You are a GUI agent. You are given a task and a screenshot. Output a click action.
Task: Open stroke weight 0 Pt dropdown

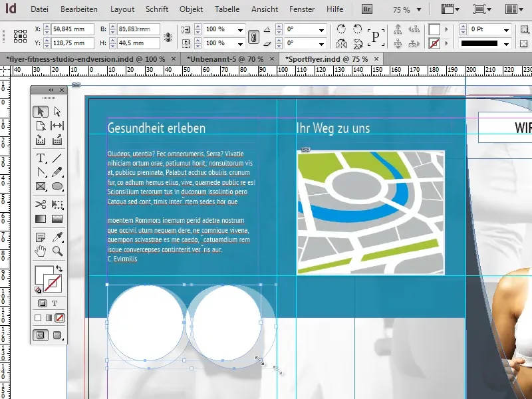click(506, 30)
